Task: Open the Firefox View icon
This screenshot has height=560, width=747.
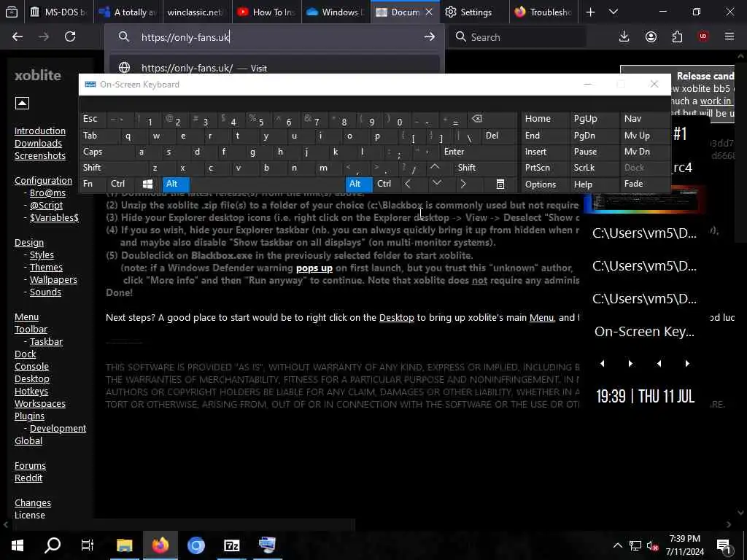Action: pyautogui.click(x=12, y=12)
